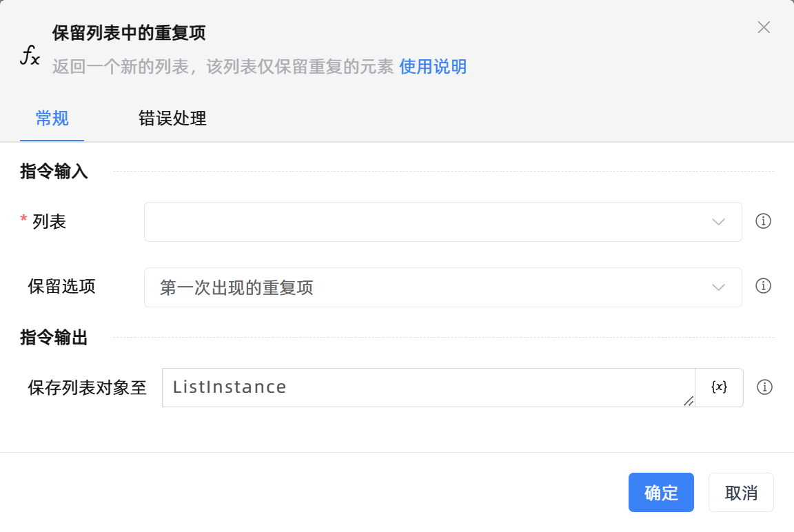Open the 第一次出现的重复项 dropdown
Screen dimensions: 794x532
427,287
